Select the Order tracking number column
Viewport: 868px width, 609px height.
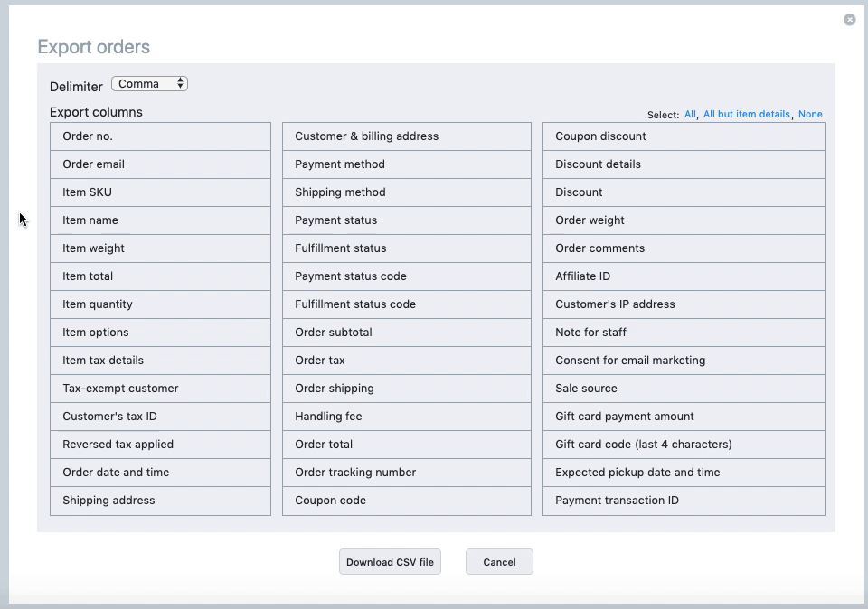click(407, 473)
